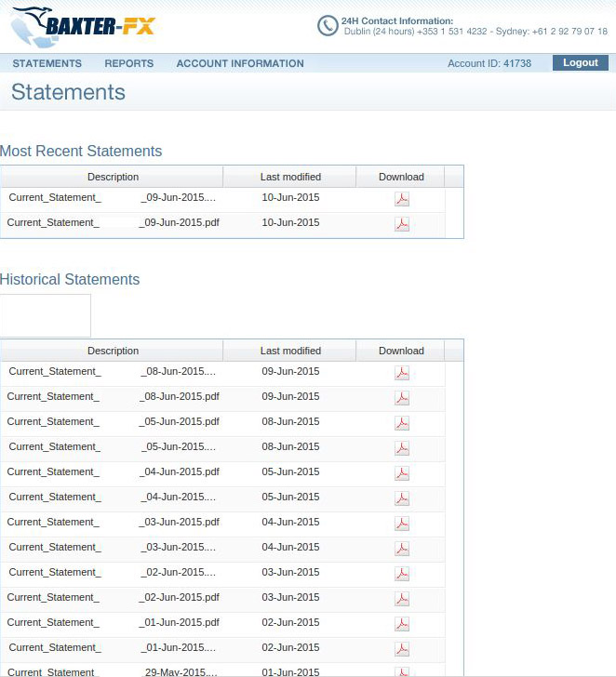Select description Current_Statement_ _01-Jun-2015.pdf
This screenshot has width=616, height=677.
click(x=114, y=622)
